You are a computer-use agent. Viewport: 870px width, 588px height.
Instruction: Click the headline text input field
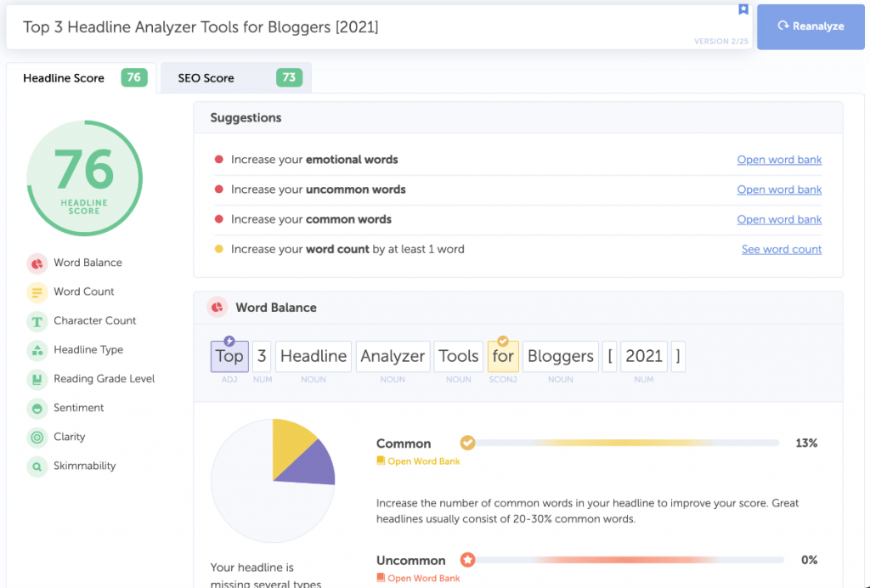click(x=340, y=27)
